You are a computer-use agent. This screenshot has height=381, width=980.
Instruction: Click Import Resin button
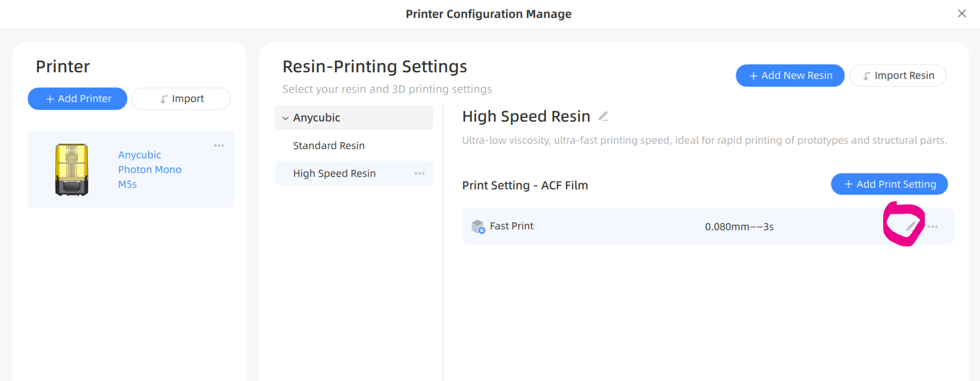click(898, 75)
